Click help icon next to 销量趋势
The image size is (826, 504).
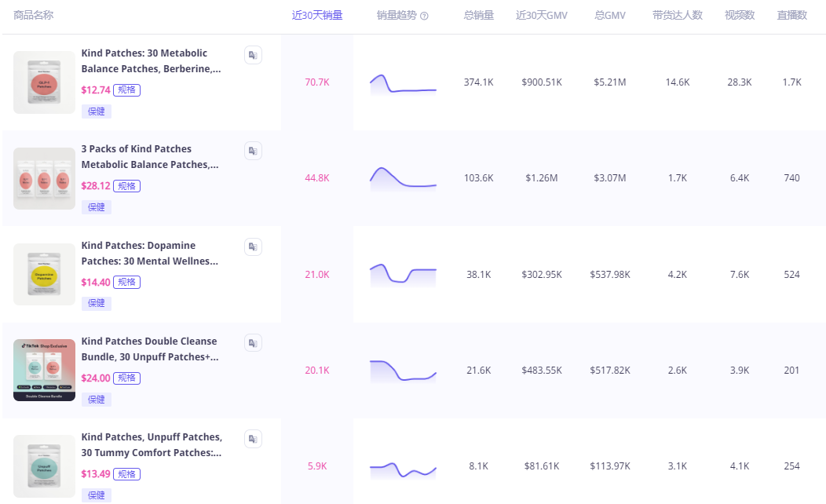[425, 16]
